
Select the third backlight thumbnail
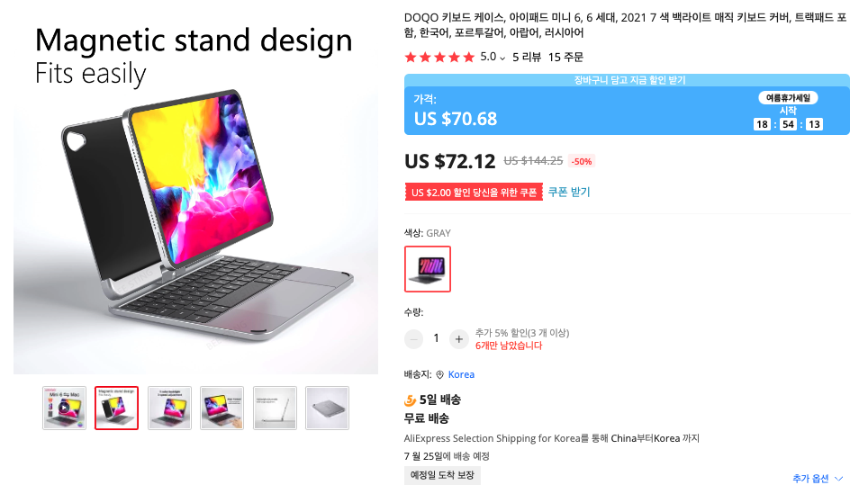(169, 409)
